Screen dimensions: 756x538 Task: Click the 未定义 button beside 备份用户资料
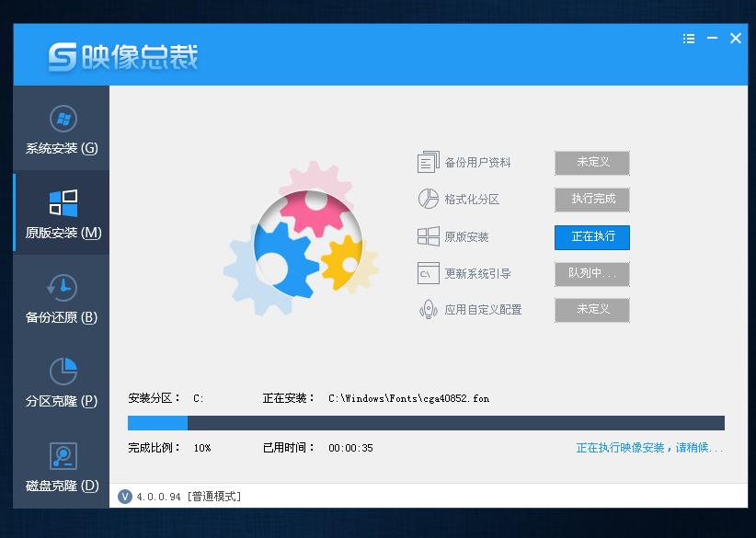tap(591, 163)
